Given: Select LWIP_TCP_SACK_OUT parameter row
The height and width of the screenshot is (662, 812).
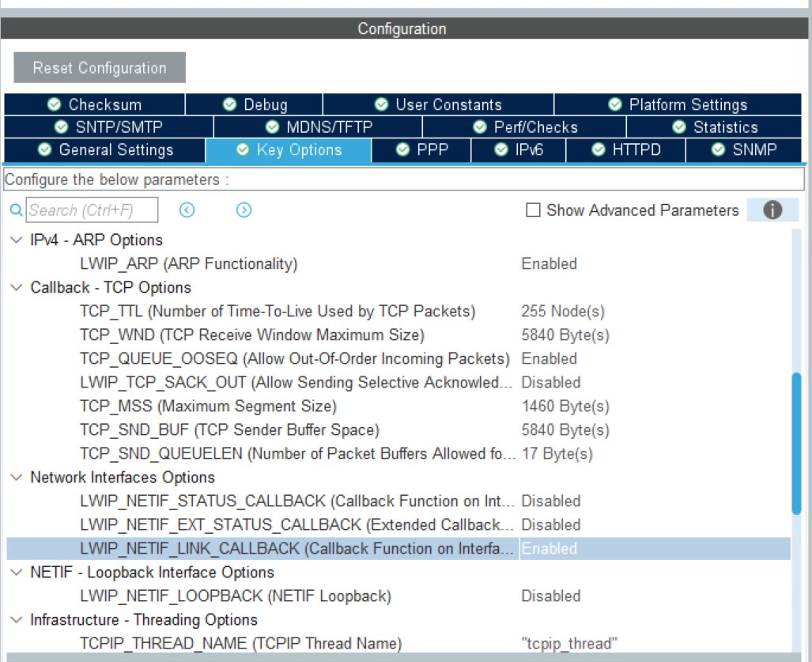Looking at the screenshot, I should click(x=398, y=382).
